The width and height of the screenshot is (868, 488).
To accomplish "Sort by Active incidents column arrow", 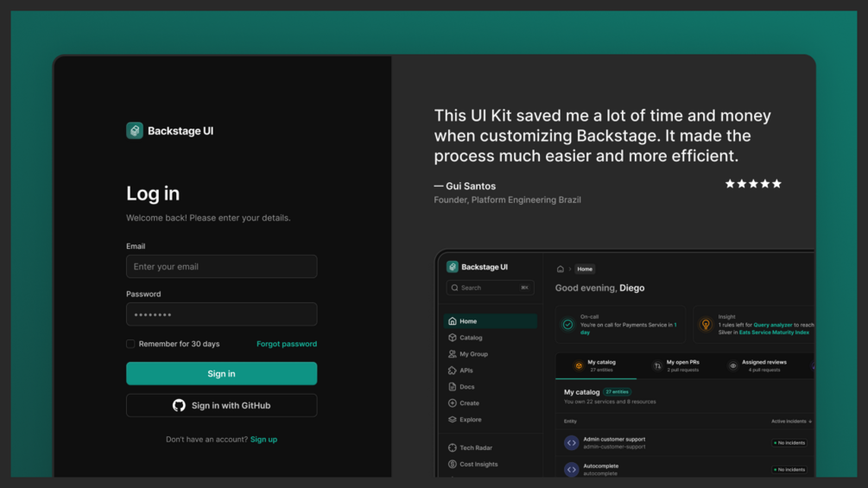I will pyautogui.click(x=810, y=421).
